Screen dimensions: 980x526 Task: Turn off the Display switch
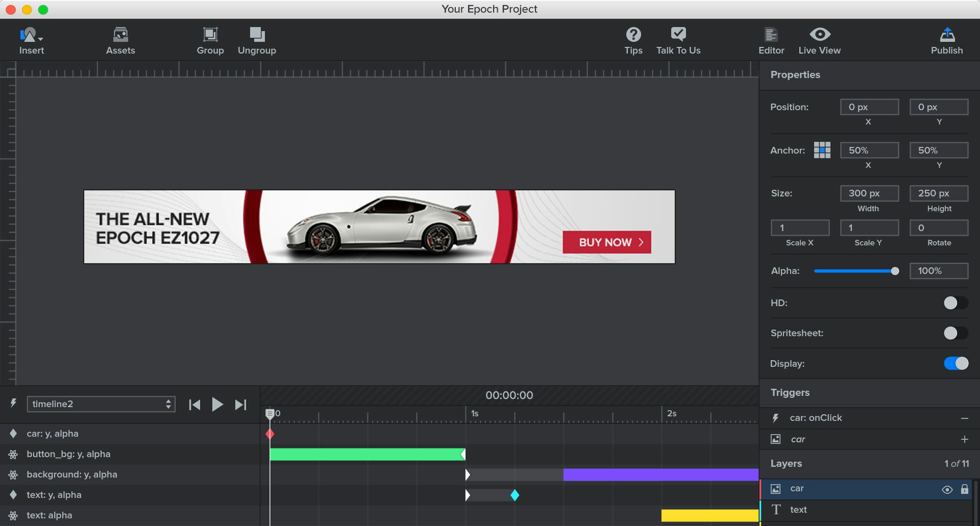[x=955, y=363]
